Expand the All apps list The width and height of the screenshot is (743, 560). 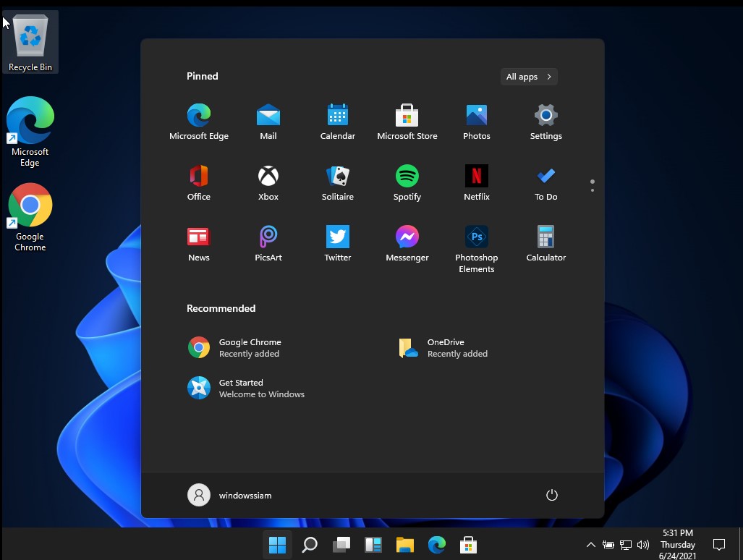tap(529, 77)
